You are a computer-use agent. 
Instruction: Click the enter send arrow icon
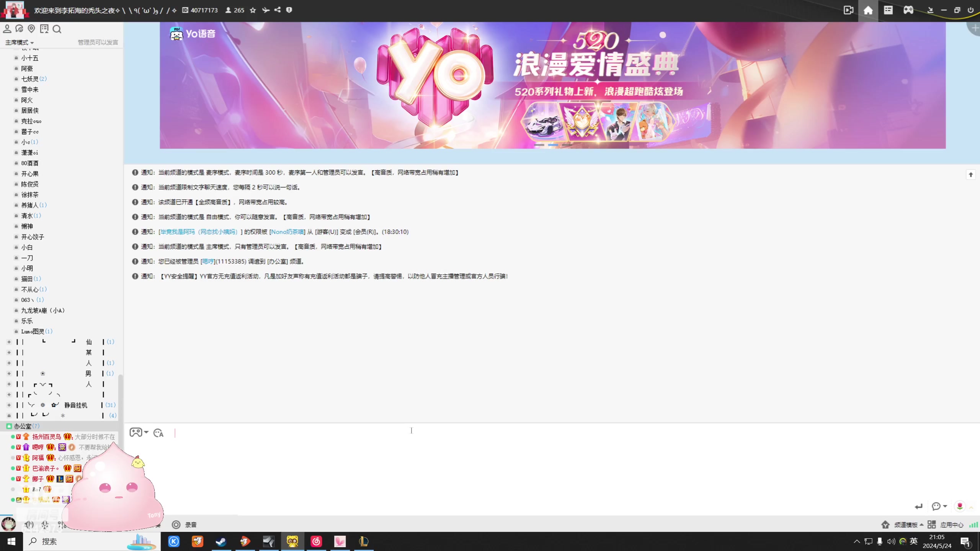click(919, 506)
